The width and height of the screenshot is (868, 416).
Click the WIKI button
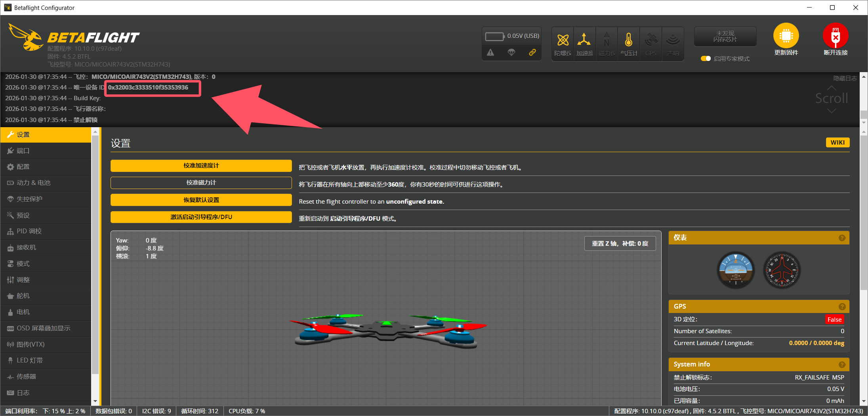tap(837, 143)
